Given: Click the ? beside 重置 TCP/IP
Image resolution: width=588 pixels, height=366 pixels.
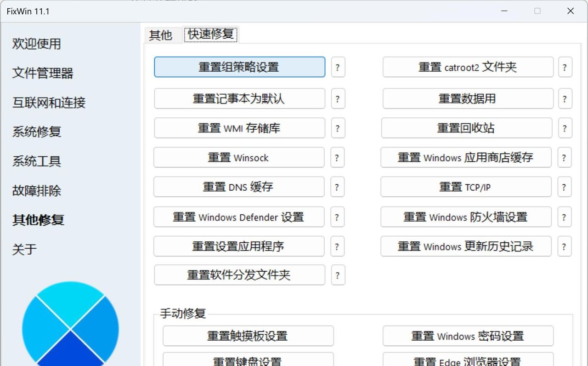Looking at the screenshot, I should [565, 187].
